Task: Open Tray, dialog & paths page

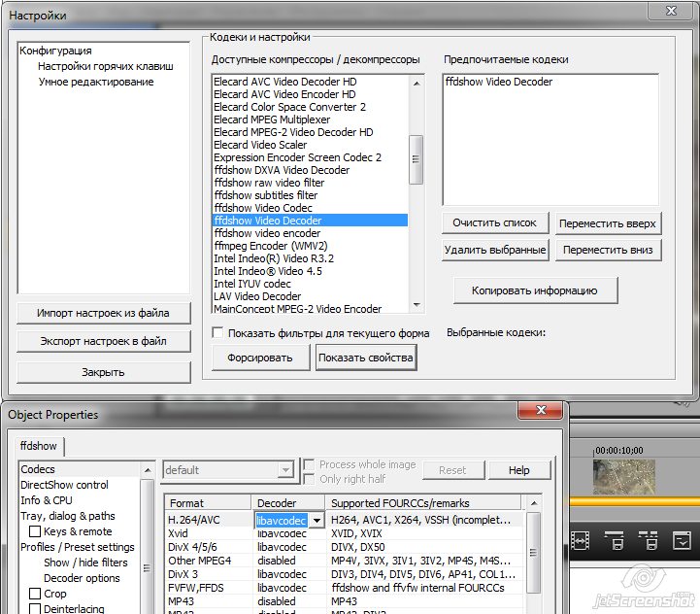Action: (67, 516)
